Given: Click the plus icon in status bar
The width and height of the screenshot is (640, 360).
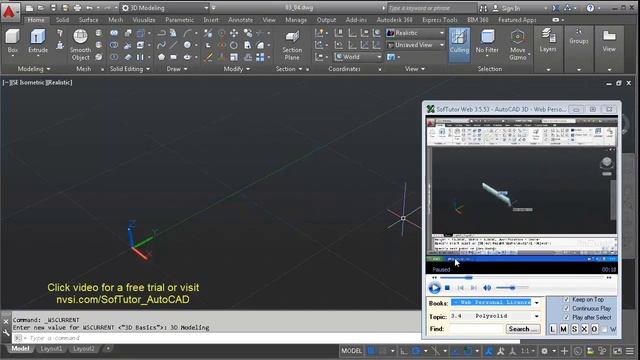Looking at the screenshot, I should point(564,351).
